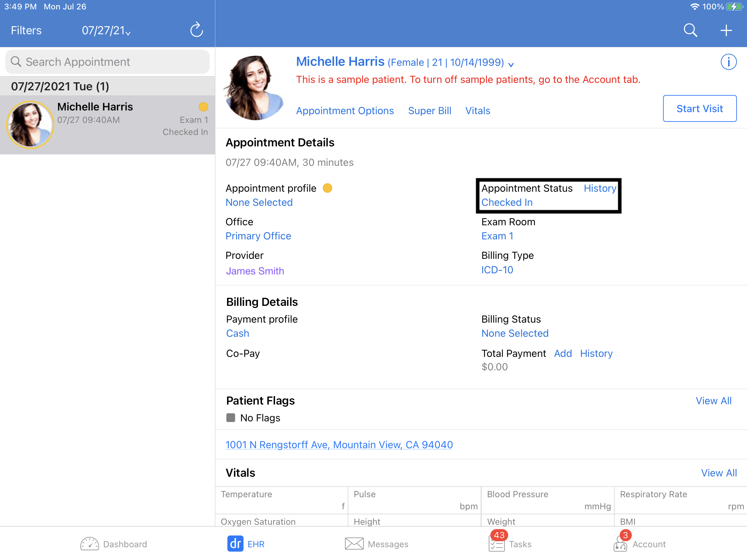This screenshot has height=560, width=747.
Task: Open the Account icon with badge 3
Action: click(620, 544)
